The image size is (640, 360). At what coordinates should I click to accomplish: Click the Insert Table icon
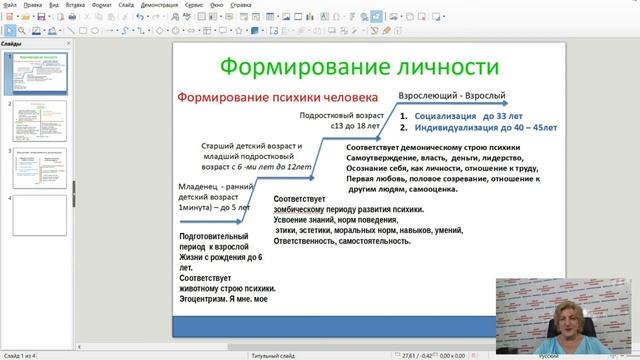pyautogui.click(x=270, y=17)
